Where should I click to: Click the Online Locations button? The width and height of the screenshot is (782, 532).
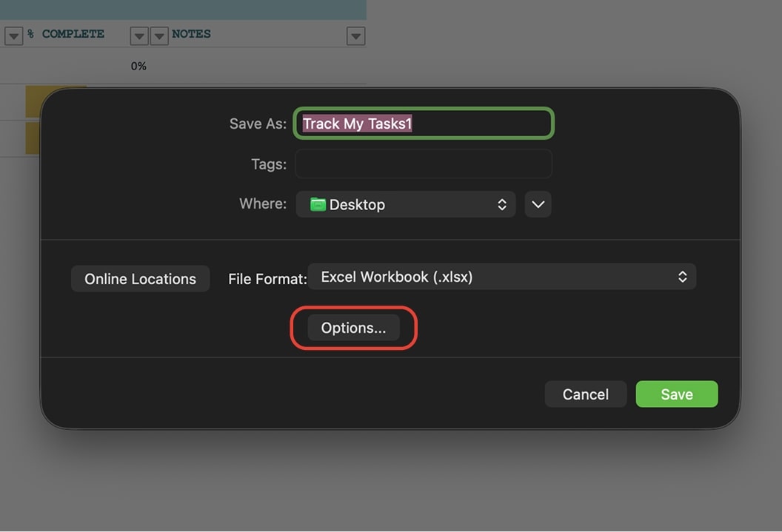pos(140,279)
